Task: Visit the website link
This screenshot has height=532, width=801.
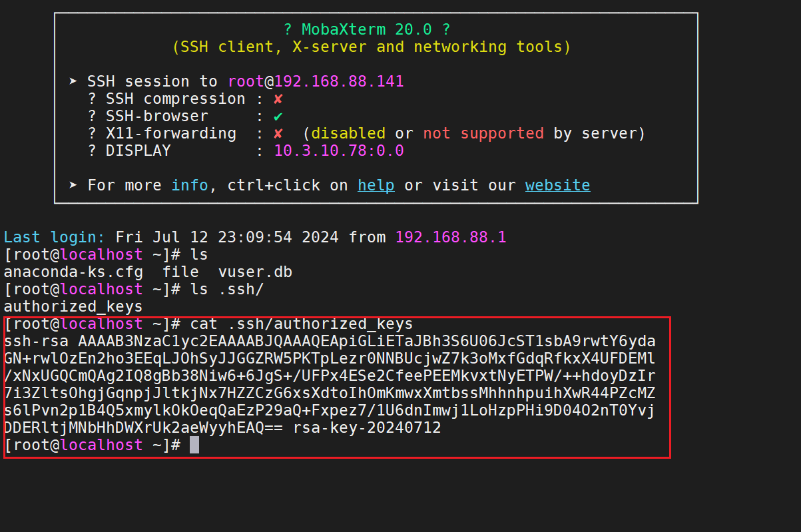Action: (557, 185)
